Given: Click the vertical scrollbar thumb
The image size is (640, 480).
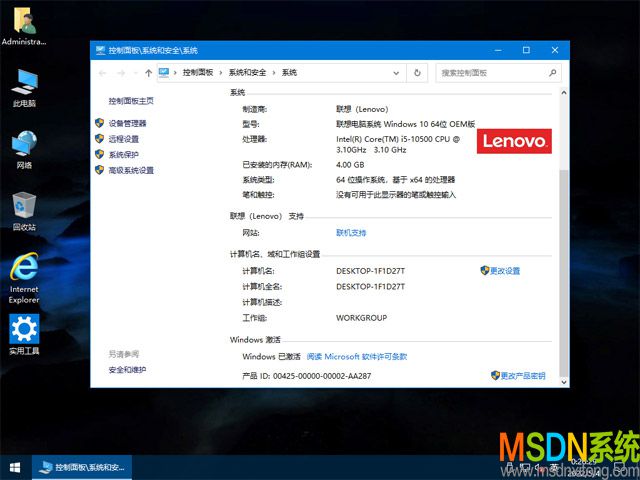Looking at the screenshot, I should point(564,272).
